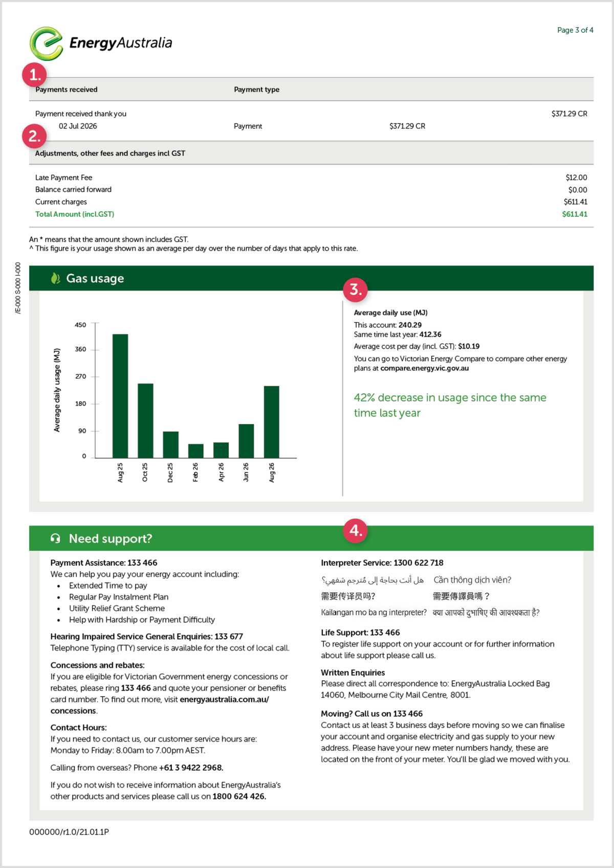Image resolution: width=614 pixels, height=868 pixels.
Task: Select the Aug 26 bar in the chart
Action: (272, 422)
